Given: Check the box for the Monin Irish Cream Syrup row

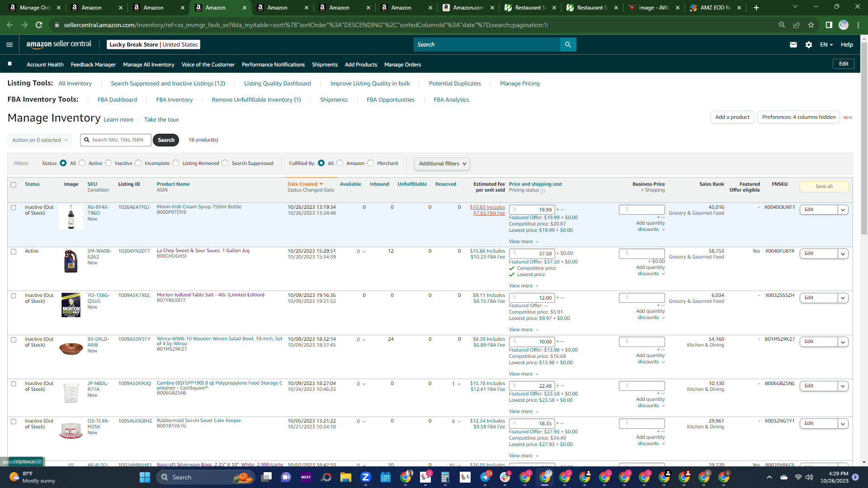Looking at the screenshot, I should pos(14,208).
